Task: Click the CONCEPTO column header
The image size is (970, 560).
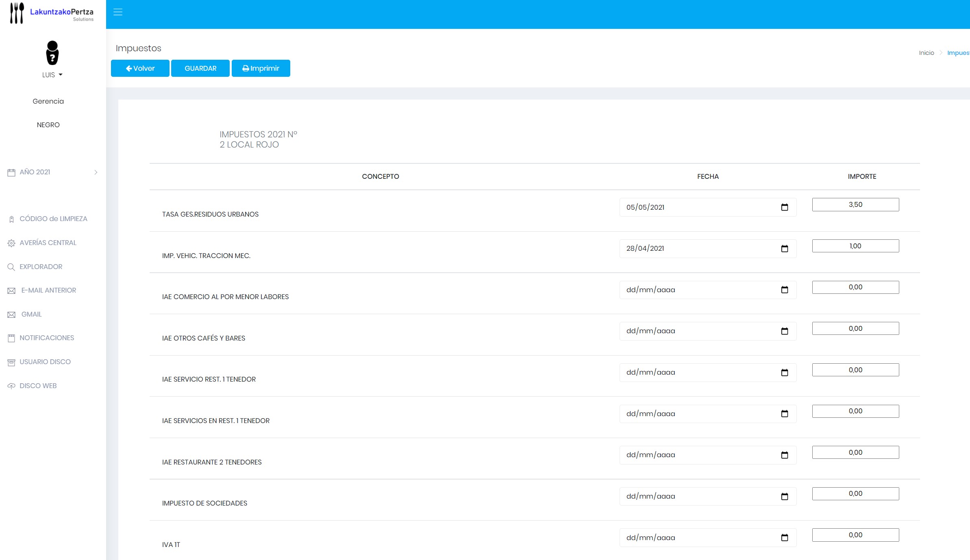Action: tap(381, 176)
